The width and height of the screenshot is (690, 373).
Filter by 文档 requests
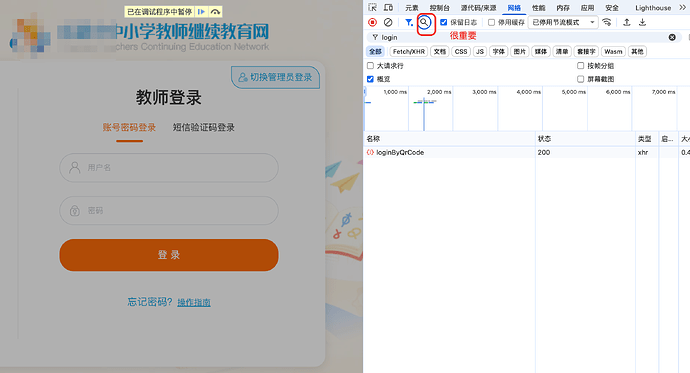(440, 51)
